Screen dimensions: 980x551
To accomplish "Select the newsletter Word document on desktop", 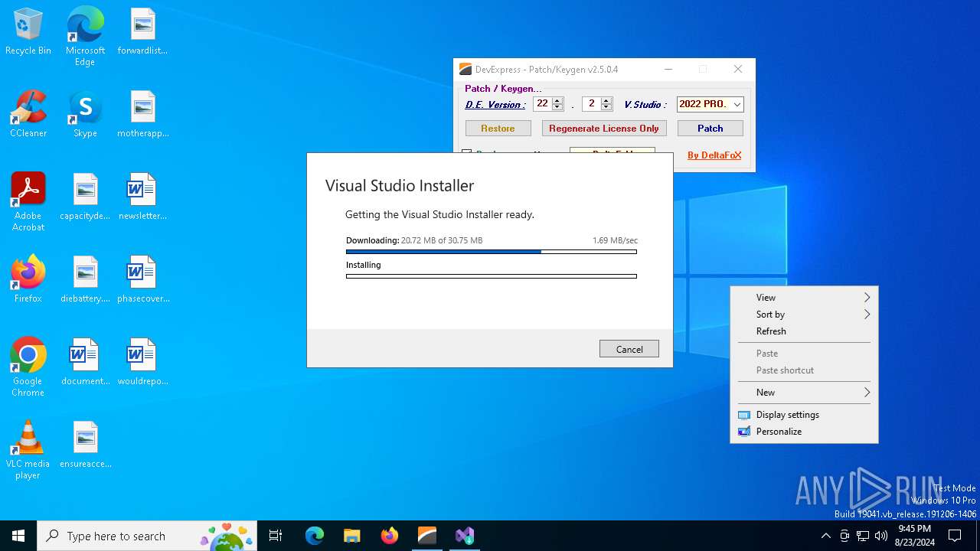I will (142, 197).
